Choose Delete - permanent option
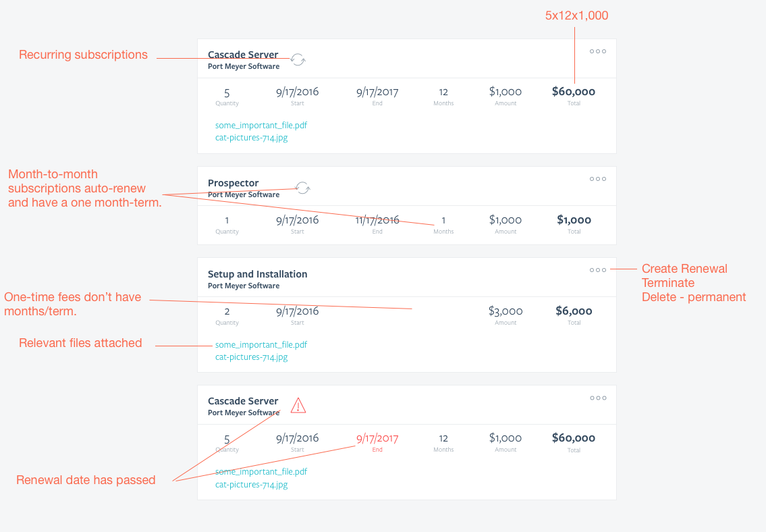The image size is (766, 532). [x=694, y=297]
